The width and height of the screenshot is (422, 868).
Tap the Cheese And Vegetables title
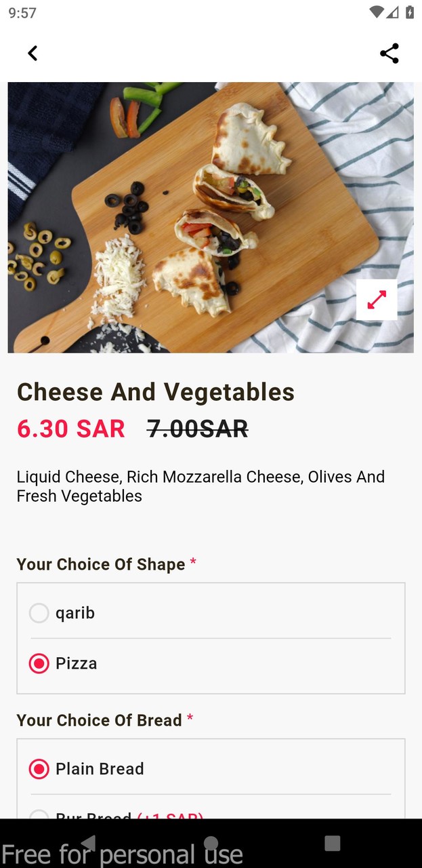(156, 392)
